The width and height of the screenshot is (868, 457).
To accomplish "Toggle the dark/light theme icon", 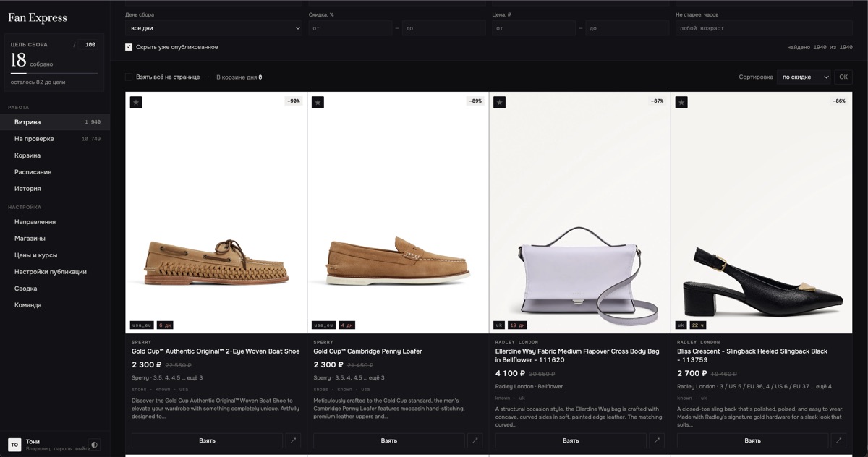I will pyautogui.click(x=94, y=445).
